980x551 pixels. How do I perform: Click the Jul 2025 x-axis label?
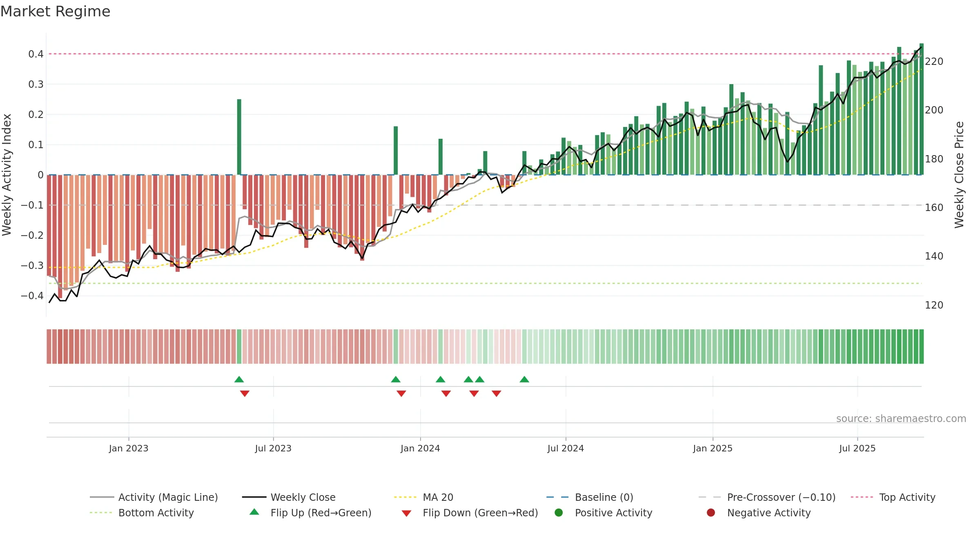point(857,448)
